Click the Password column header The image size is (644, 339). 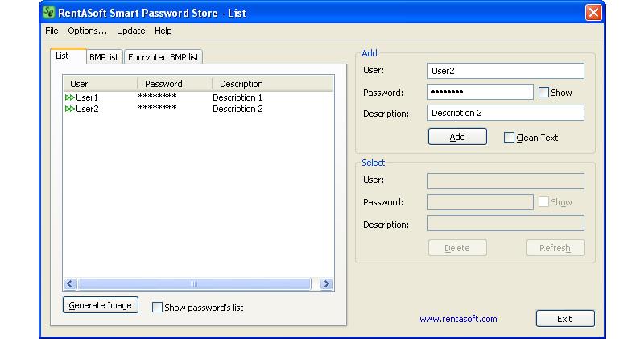175,84
